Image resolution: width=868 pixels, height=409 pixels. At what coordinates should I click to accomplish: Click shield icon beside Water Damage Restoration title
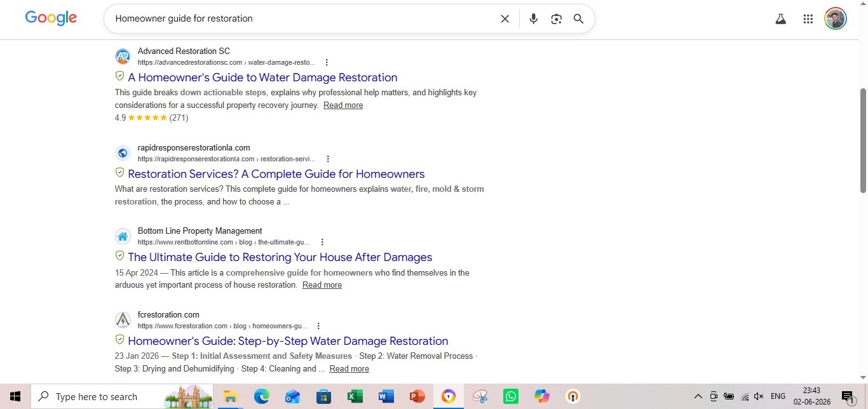(119, 76)
